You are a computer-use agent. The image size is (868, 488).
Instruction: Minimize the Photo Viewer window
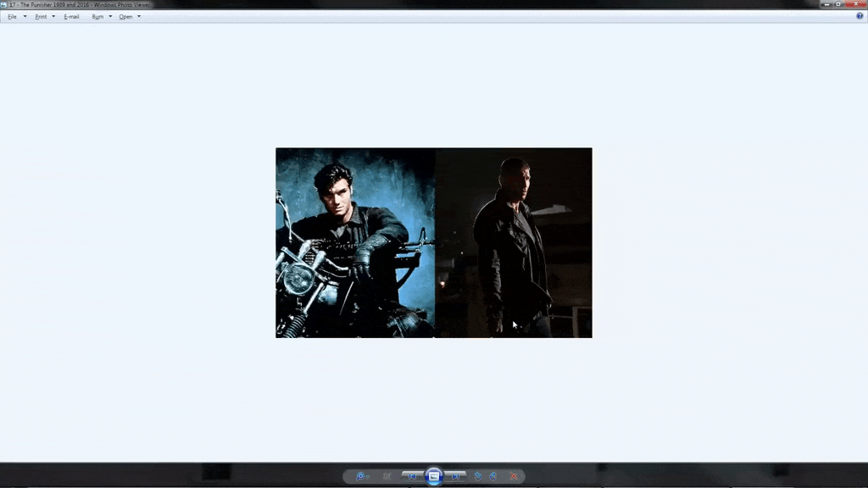(x=826, y=4)
